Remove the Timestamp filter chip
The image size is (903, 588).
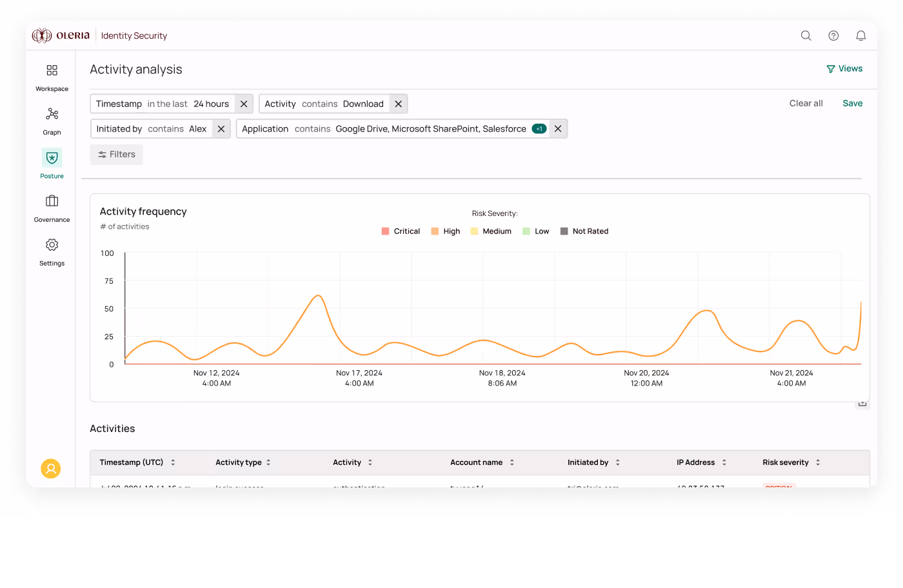[244, 104]
